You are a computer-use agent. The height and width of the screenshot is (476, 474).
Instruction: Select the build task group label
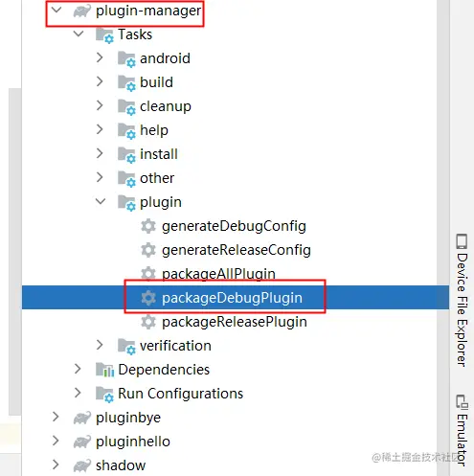tap(156, 82)
